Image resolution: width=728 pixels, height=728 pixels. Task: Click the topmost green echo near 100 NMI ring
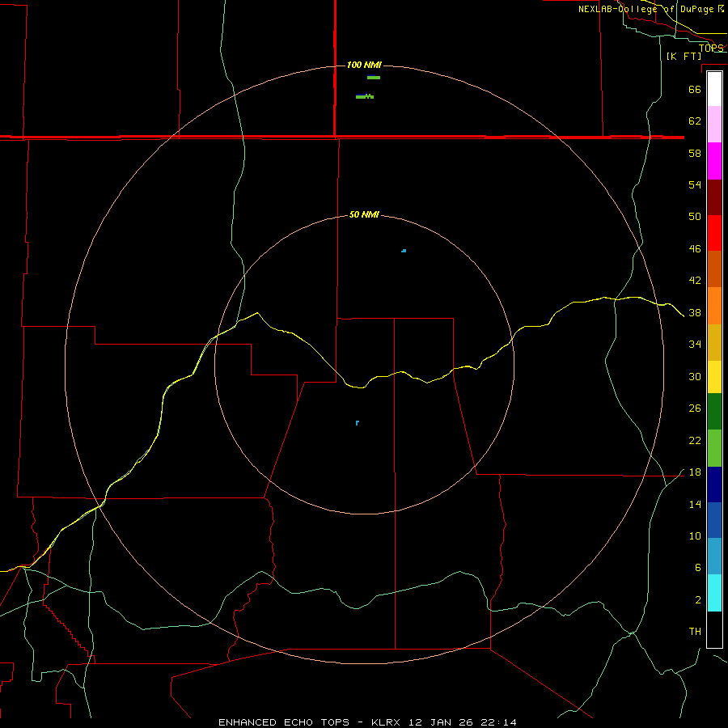click(374, 77)
